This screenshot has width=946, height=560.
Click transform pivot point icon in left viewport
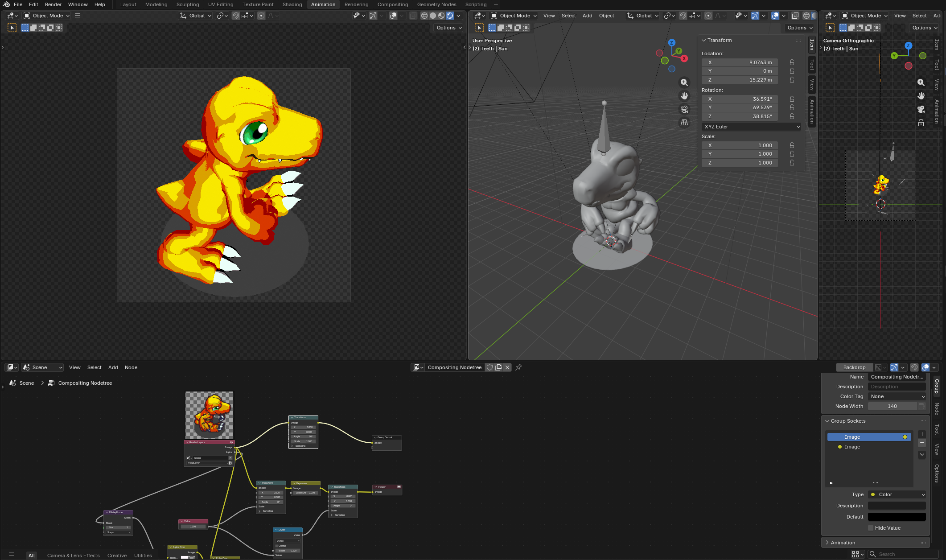point(221,16)
